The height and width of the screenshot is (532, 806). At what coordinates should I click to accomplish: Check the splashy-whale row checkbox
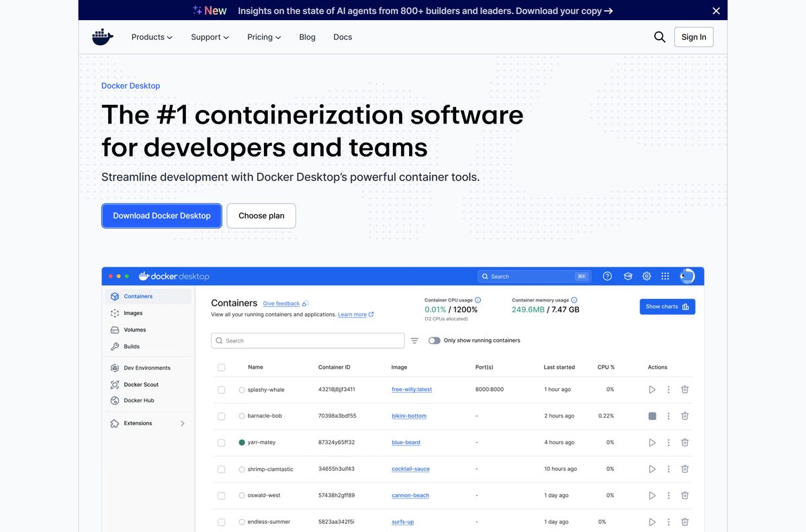(222, 390)
